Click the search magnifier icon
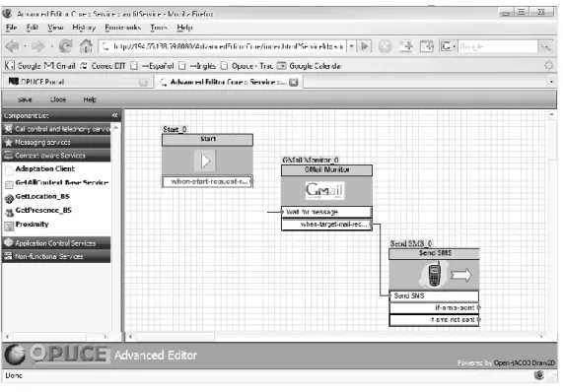The height and width of the screenshot is (392, 563). (545, 46)
